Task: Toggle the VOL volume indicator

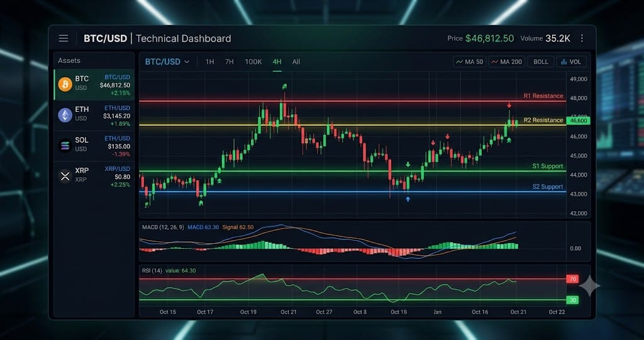Action: click(571, 62)
